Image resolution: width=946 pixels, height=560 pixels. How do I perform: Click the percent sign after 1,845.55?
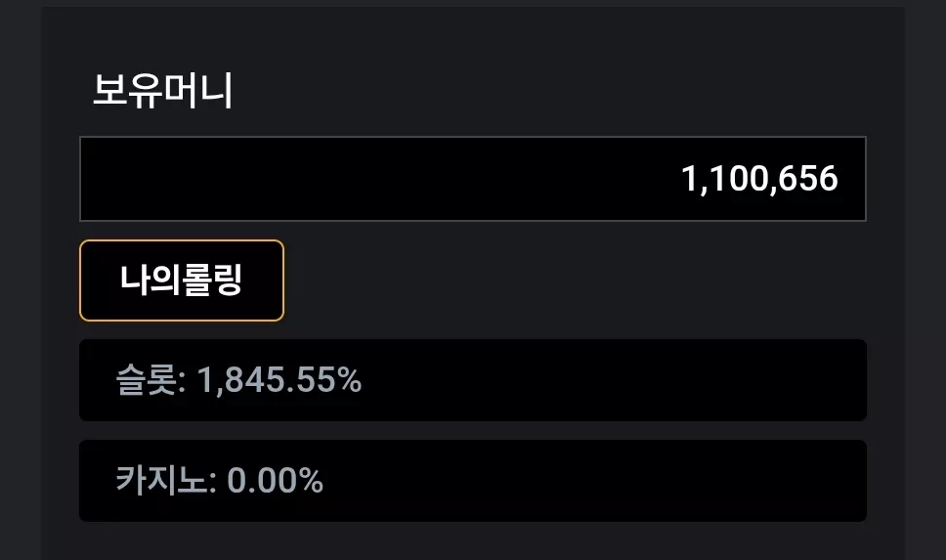click(349, 380)
